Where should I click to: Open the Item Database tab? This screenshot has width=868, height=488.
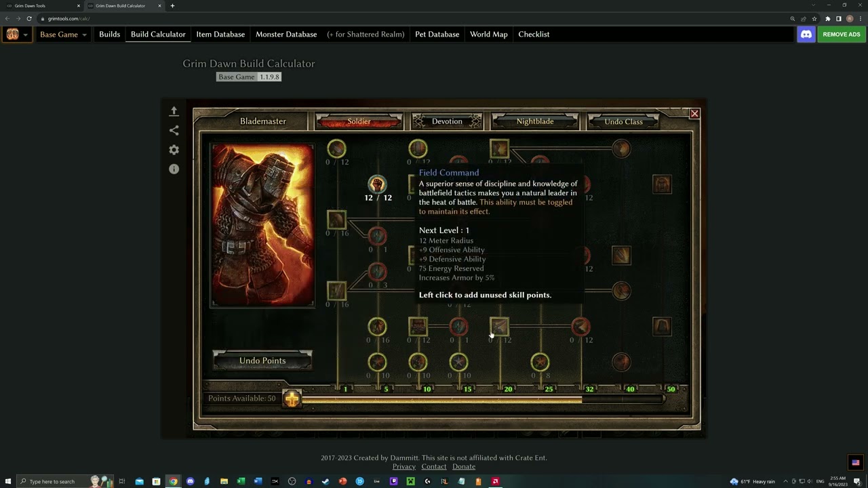pos(220,35)
